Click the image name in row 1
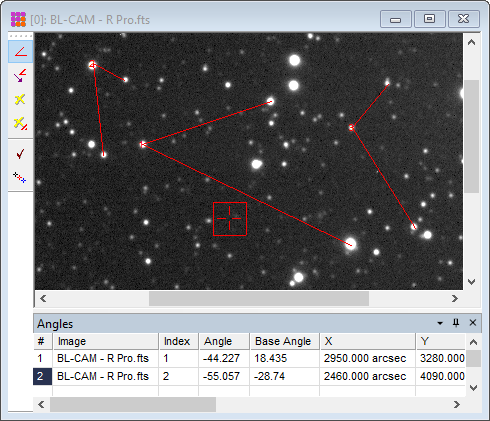Image resolution: width=490 pixels, height=421 pixels. [103, 358]
